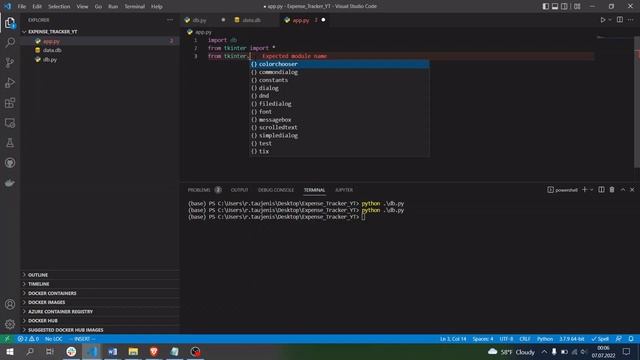Open the Testing flask view
The image size is (640, 360).
(x=10, y=143)
